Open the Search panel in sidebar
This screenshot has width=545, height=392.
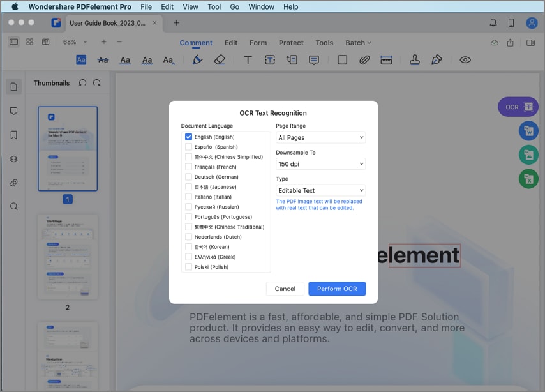point(13,207)
